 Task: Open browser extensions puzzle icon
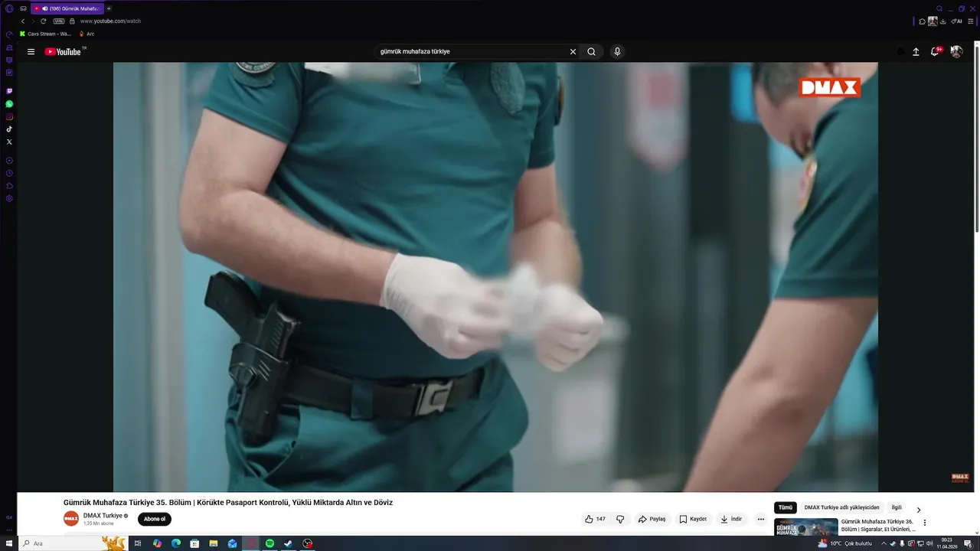(x=923, y=21)
